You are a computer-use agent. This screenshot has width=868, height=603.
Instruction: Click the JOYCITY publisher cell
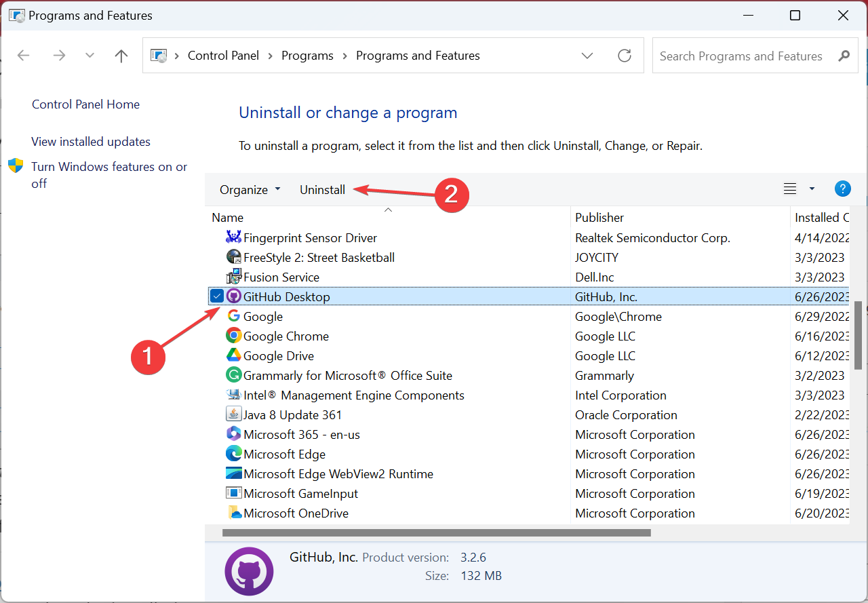597,257
